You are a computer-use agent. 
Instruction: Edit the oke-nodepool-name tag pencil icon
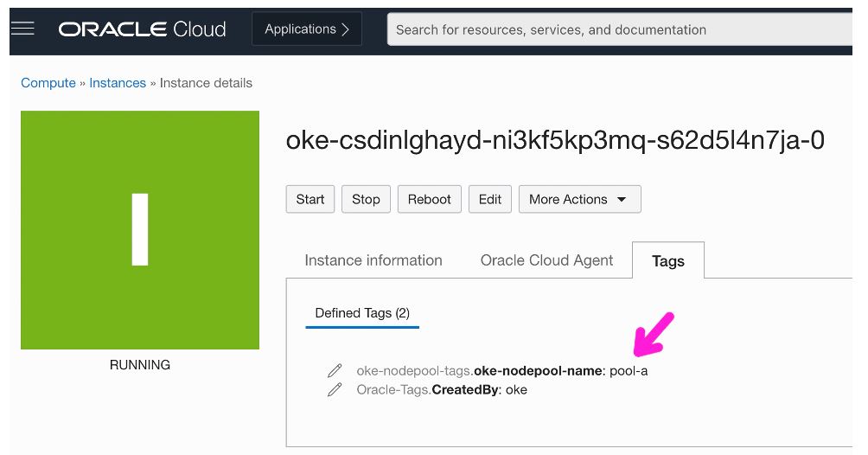(335, 371)
